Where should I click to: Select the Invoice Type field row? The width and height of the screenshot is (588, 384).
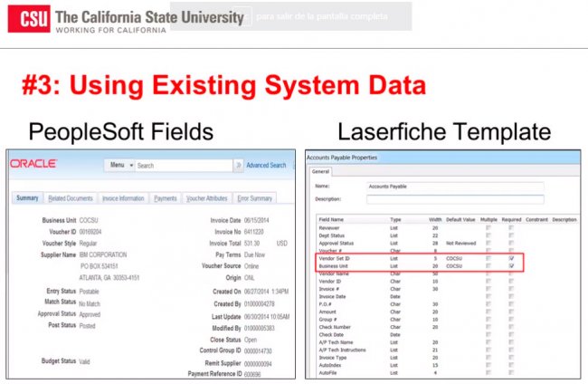334,358
